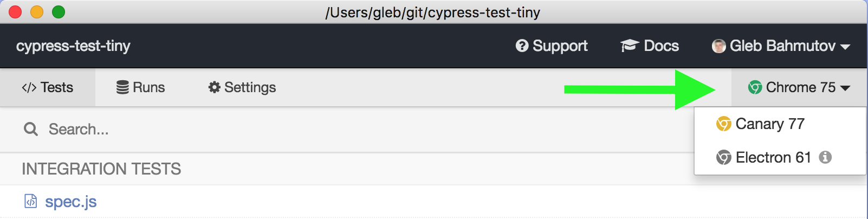Click into the Search field
The height and width of the screenshot is (219, 868).
click(217, 129)
